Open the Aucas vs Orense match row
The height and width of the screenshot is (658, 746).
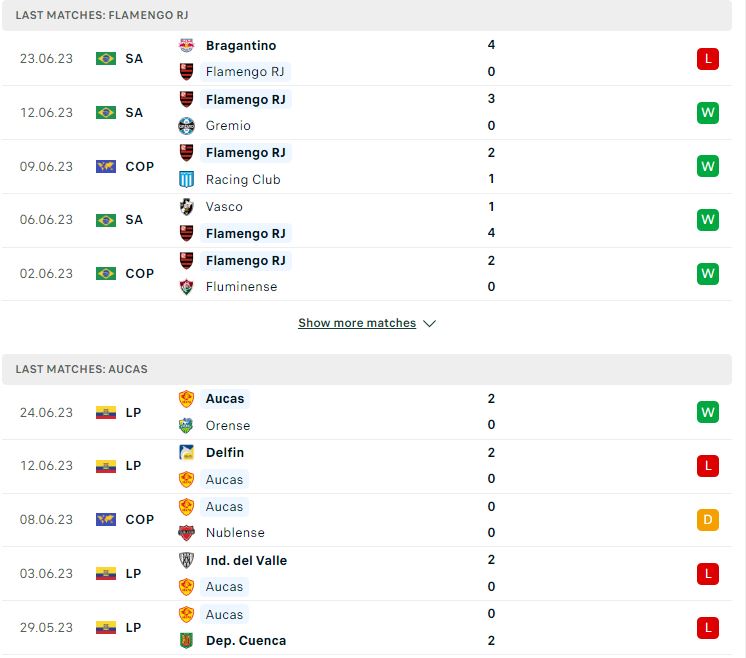pyautogui.click(x=367, y=412)
